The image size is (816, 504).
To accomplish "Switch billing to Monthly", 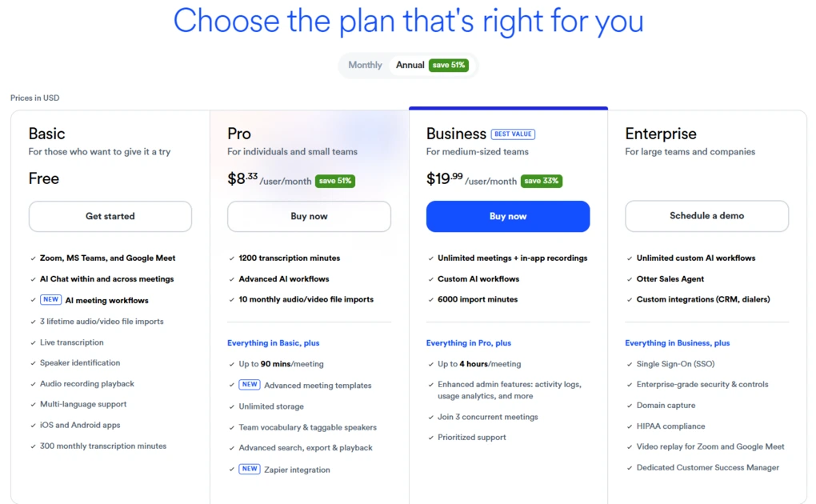I will [365, 65].
